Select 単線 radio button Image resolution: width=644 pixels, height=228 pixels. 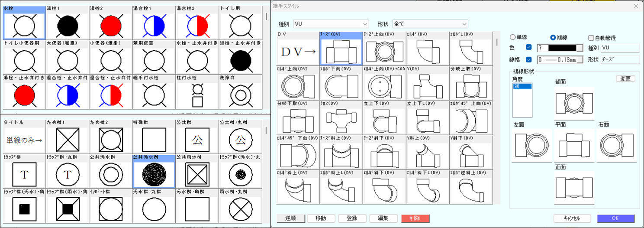(x=514, y=38)
